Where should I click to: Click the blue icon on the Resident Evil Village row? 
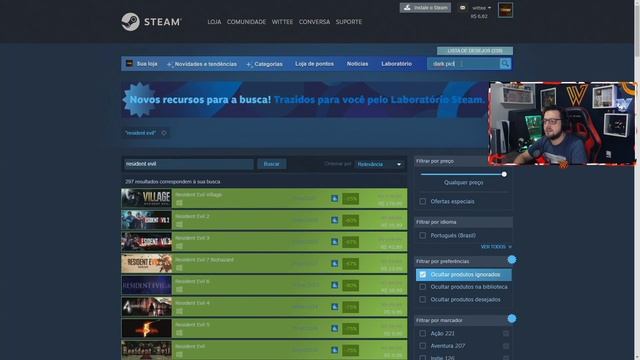(334, 198)
